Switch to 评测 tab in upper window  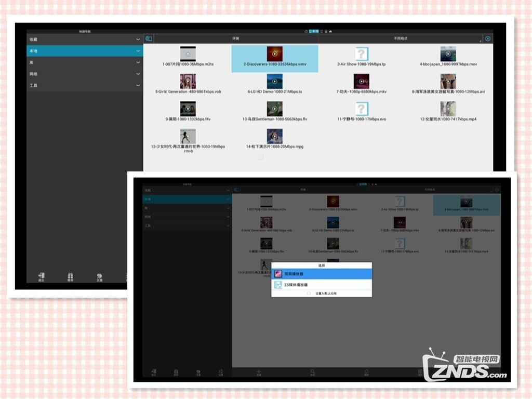[x=236, y=38]
